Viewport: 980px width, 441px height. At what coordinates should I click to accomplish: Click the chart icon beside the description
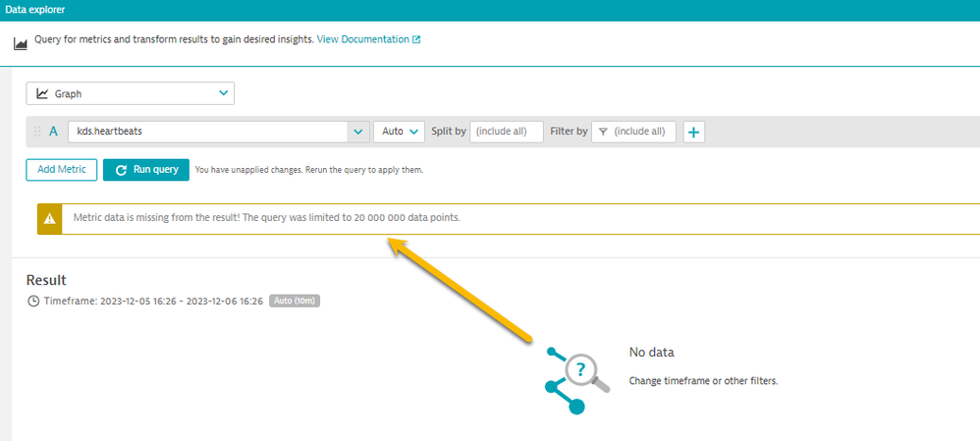[x=20, y=42]
